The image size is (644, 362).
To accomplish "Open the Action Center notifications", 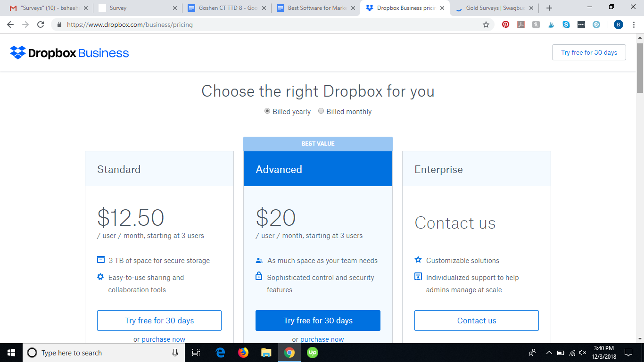I will pos(628,353).
